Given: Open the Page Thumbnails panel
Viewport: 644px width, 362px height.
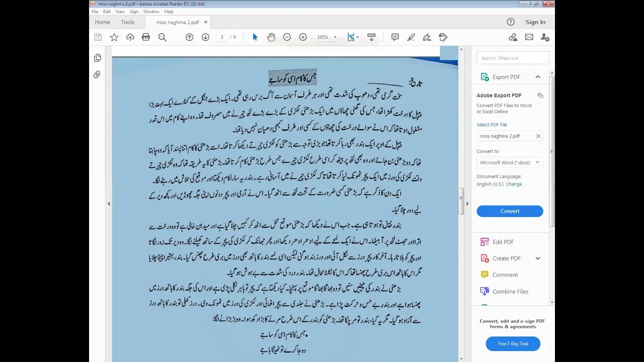Looking at the screenshot, I should [x=97, y=58].
